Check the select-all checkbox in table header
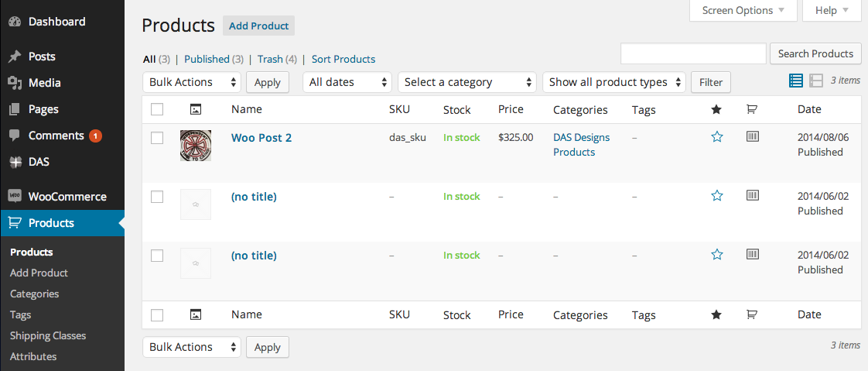The height and width of the screenshot is (371, 868). coord(157,110)
